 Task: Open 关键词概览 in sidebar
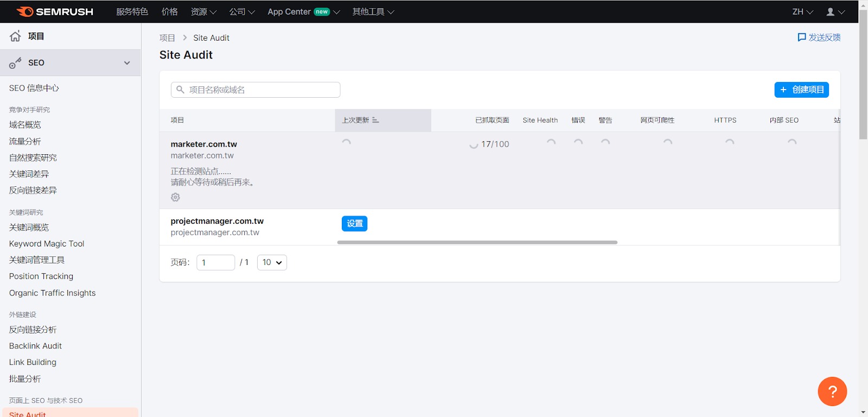(x=29, y=228)
